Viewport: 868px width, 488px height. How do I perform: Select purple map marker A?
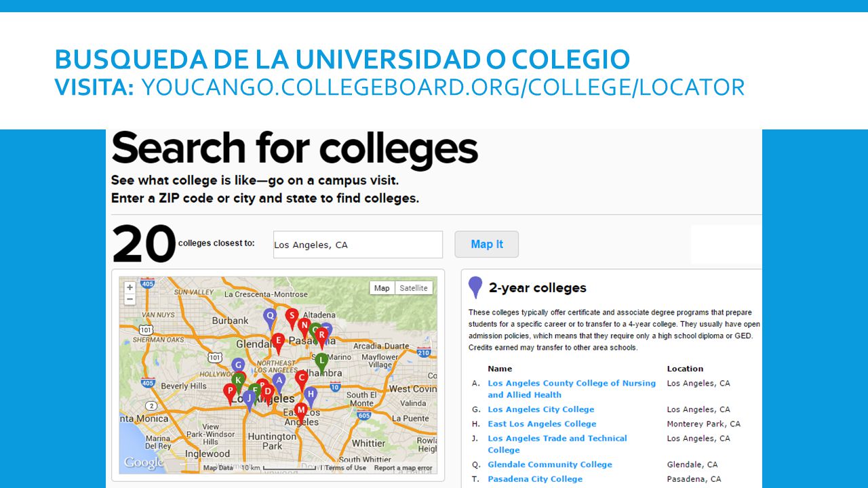pos(278,383)
